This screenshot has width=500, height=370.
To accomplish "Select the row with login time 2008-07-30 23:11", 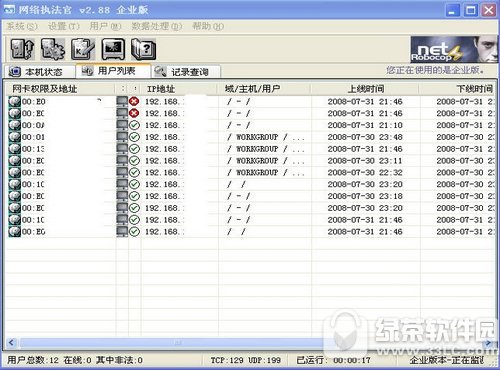I will pyautogui.click(x=250, y=161).
